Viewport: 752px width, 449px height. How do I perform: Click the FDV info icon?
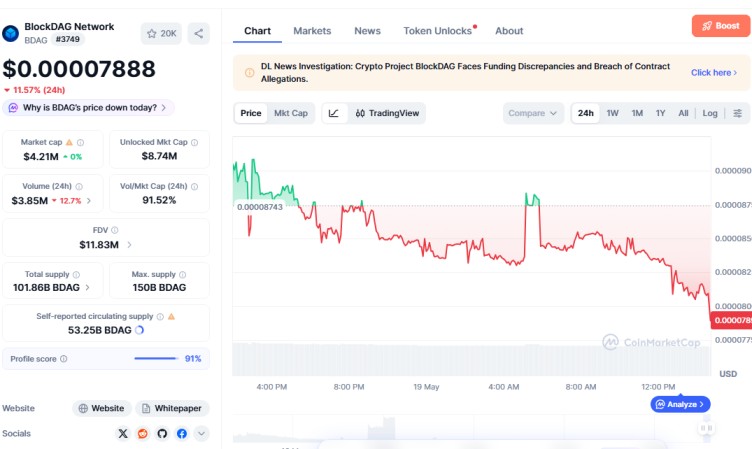(x=115, y=230)
